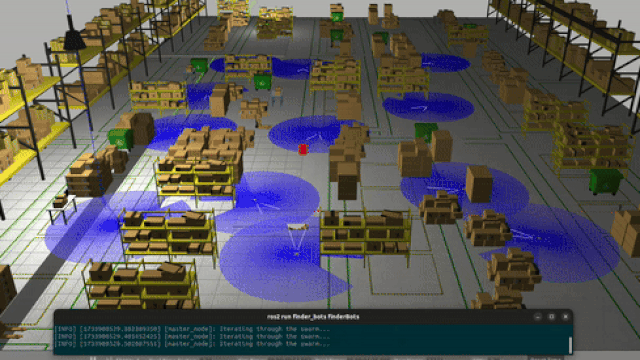Minimize the finder_bots terminal window

pos(538,317)
